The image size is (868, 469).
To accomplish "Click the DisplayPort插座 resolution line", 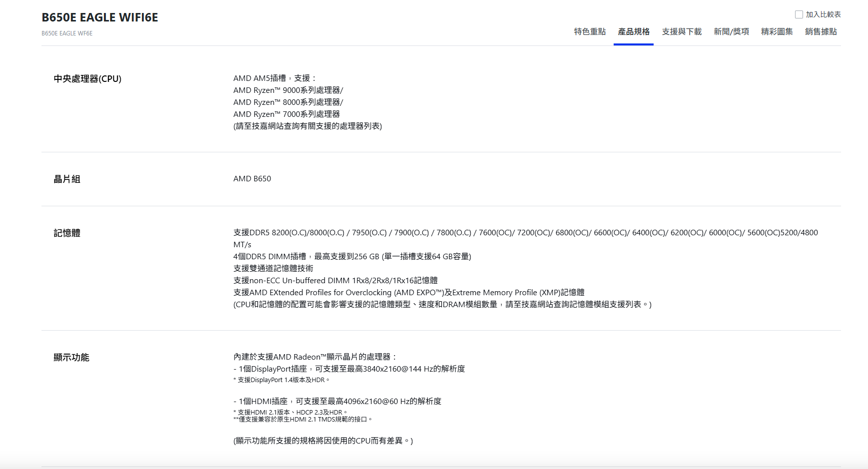I will point(349,369).
